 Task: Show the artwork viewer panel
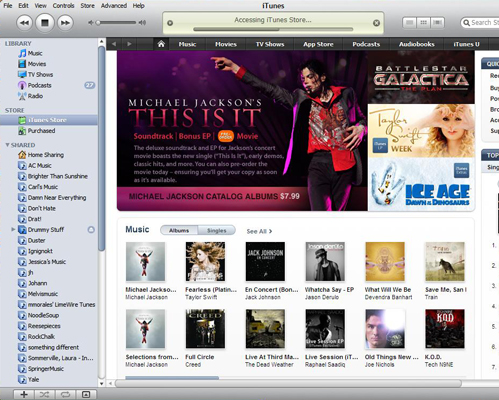(86, 395)
